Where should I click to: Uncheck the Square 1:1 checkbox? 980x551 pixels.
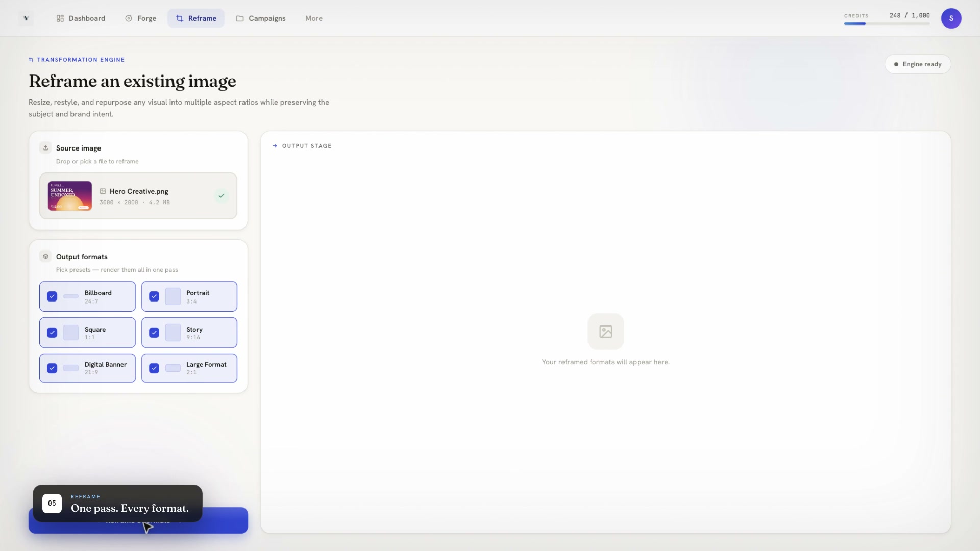tap(52, 333)
